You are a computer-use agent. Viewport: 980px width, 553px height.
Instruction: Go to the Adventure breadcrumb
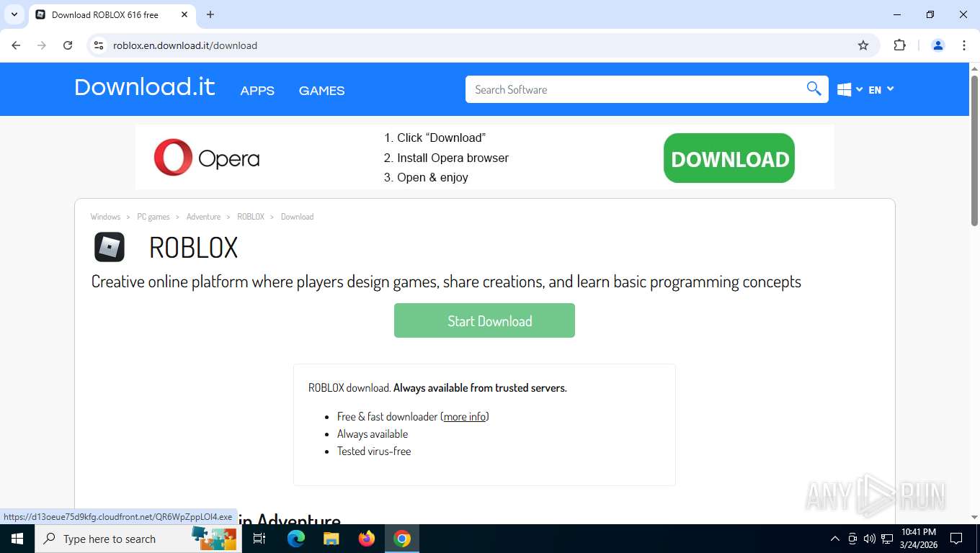click(x=203, y=217)
